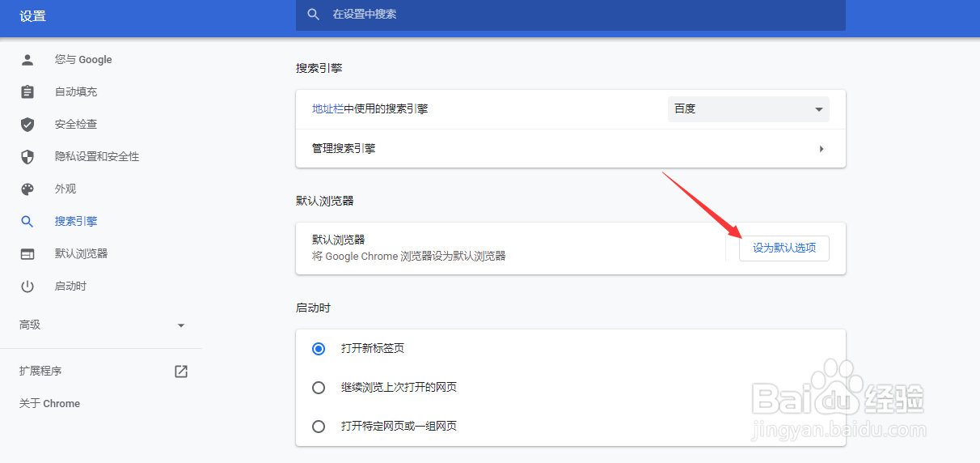980x463 pixels.
Task: Select 打开新标签页 radio button
Action: (319, 348)
